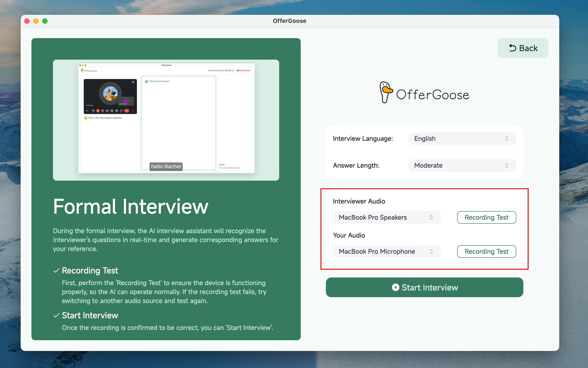
Task: Run Recording Test for Your Audio
Action: (486, 251)
